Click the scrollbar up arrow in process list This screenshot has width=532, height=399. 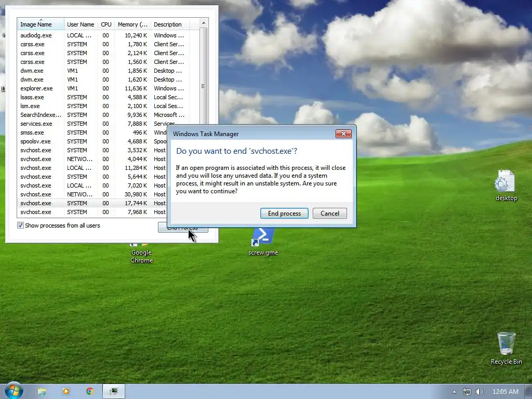pos(204,23)
